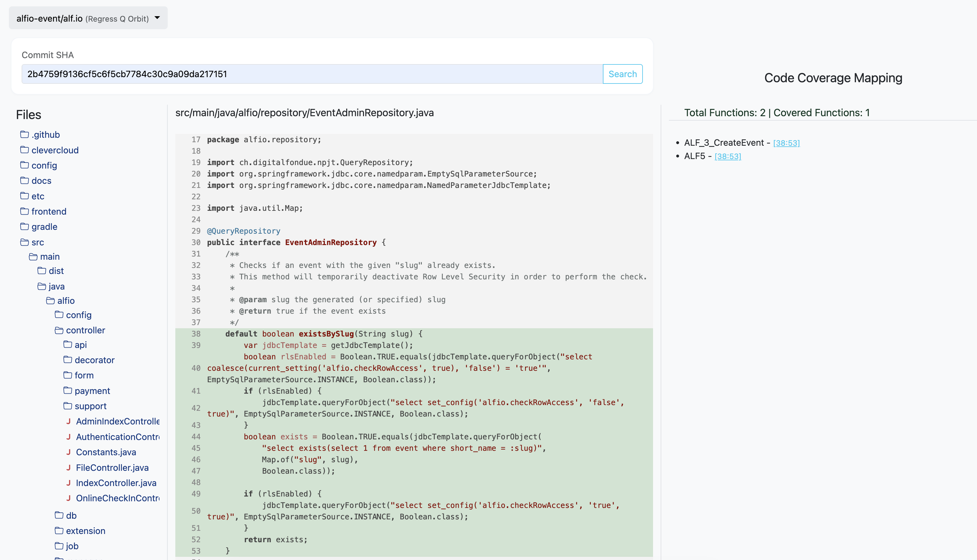Viewport: 977px width, 560px height.
Task: Click the Commit SHA input field
Action: tap(312, 74)
